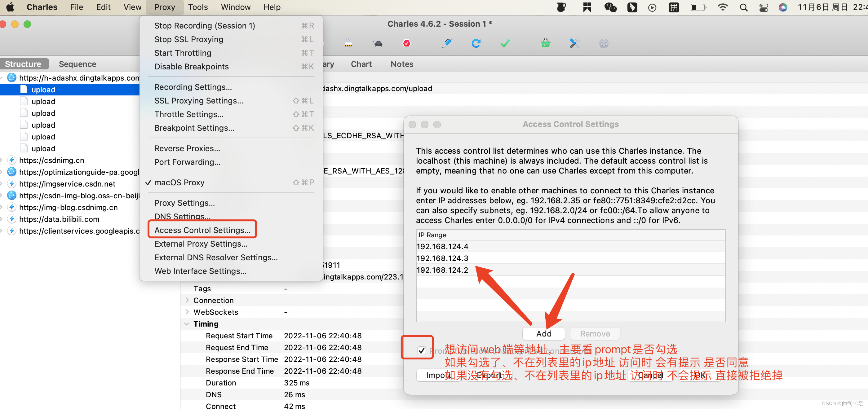Toggle the Prompt to allow connections checkbox

tap(421, 351)
